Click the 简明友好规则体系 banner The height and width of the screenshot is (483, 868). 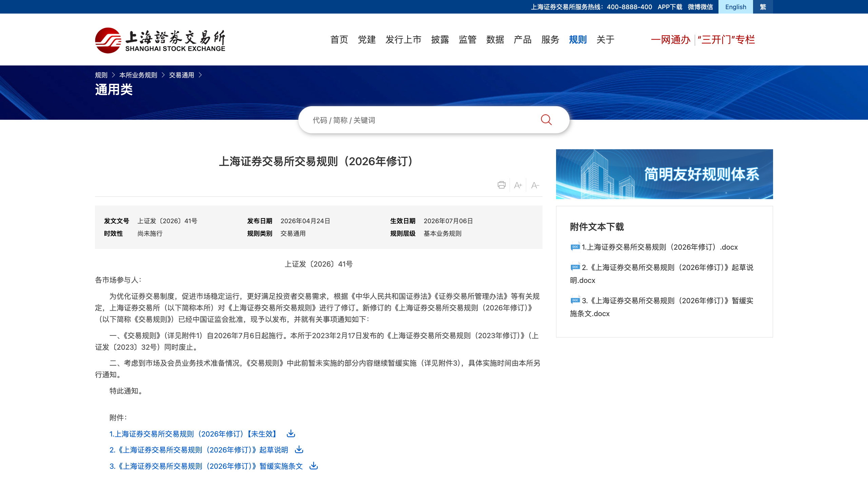(x=664, y=174)
